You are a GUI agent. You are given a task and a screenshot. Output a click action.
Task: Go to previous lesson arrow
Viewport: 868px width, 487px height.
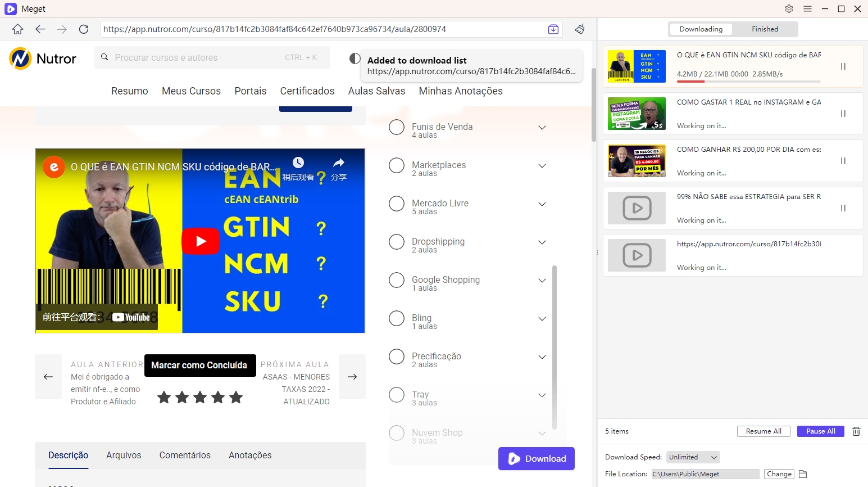click(48, 377)
